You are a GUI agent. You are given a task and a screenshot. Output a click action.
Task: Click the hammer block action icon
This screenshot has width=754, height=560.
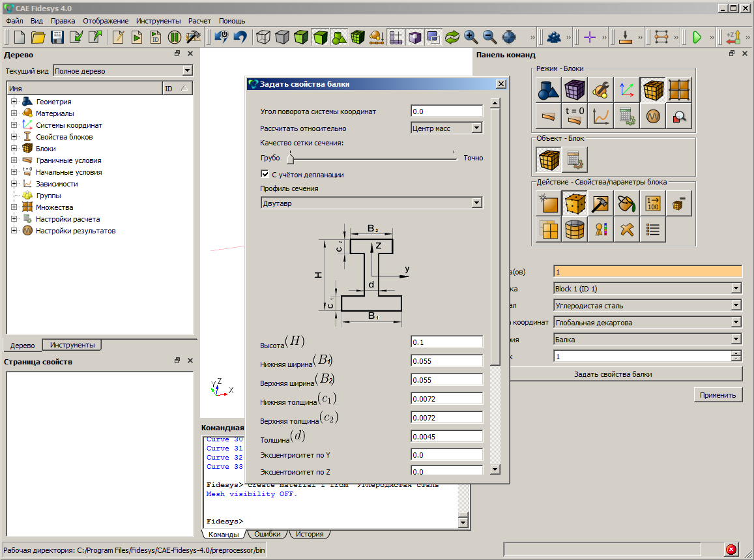601,203
